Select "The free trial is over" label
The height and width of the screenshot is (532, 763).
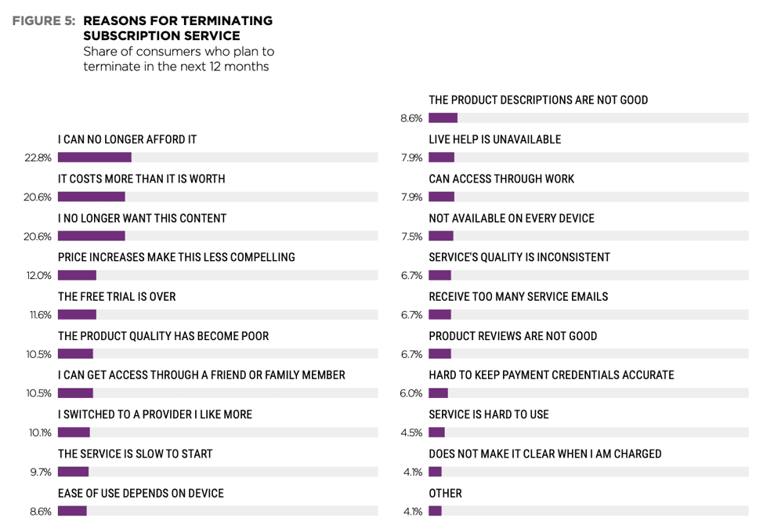pos(117,297)
